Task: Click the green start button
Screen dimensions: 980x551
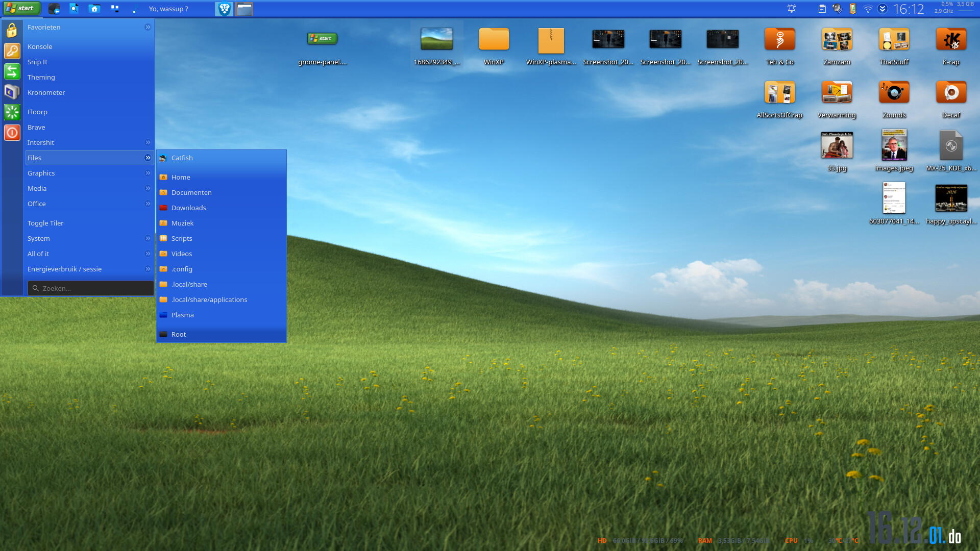Action: tap(21, 8)
